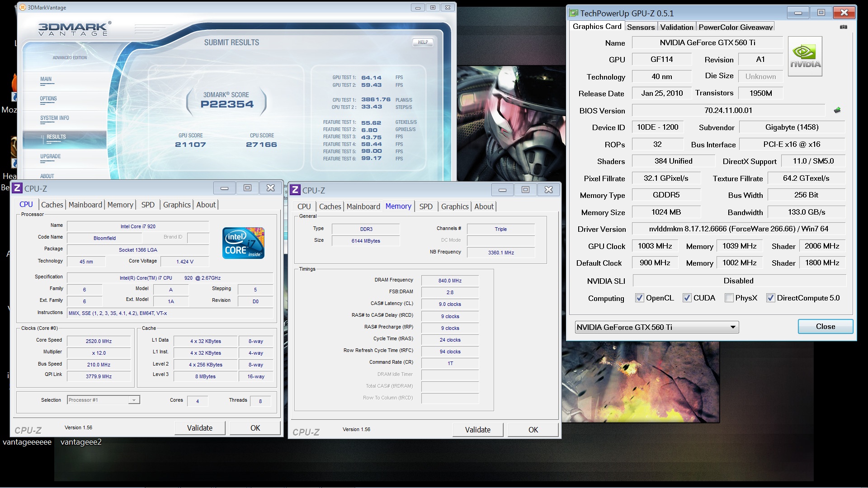The image size is (868, 488).
Task: Select System Info in 3DMark sidebar
Action: 55,118
